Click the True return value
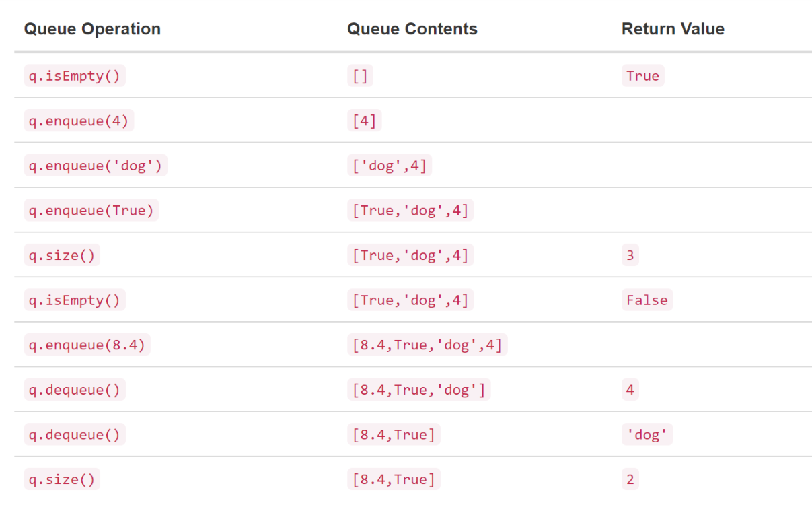Viewport: 812px width, 507px height. [x=642, y=75]
